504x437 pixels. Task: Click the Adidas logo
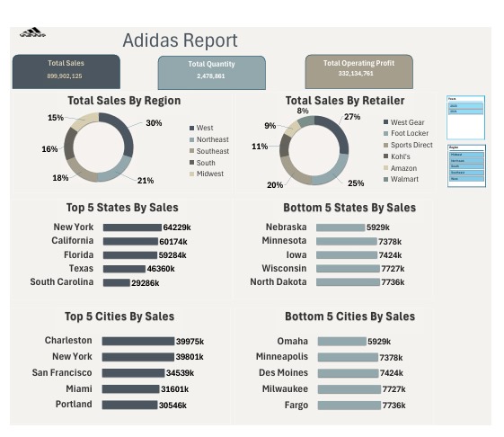coord(32,32)
